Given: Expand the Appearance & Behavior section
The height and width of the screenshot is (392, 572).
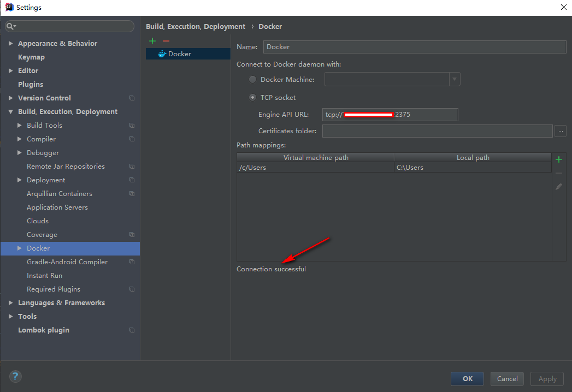Looking at the screenshot, I should pos(11,44).
